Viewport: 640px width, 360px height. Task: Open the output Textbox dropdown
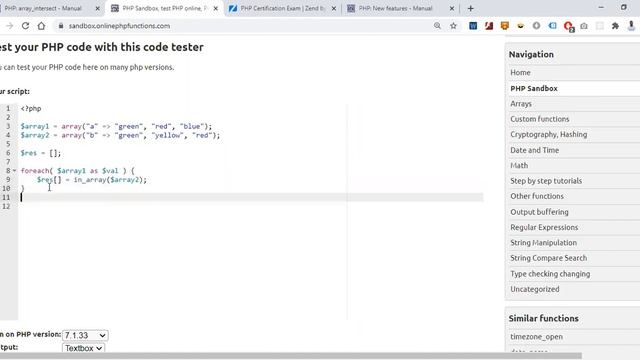(x=83, y=348)
